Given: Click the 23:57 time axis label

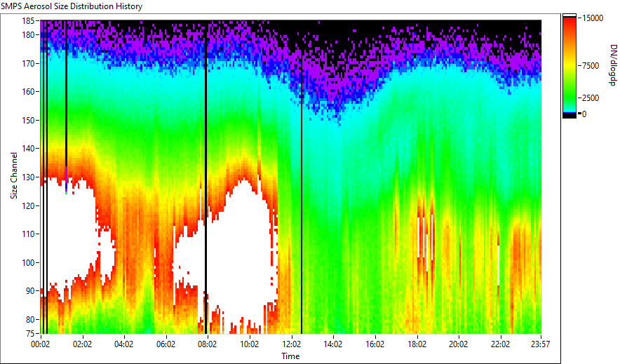Looking at the screenshot, I should (540, 344).
